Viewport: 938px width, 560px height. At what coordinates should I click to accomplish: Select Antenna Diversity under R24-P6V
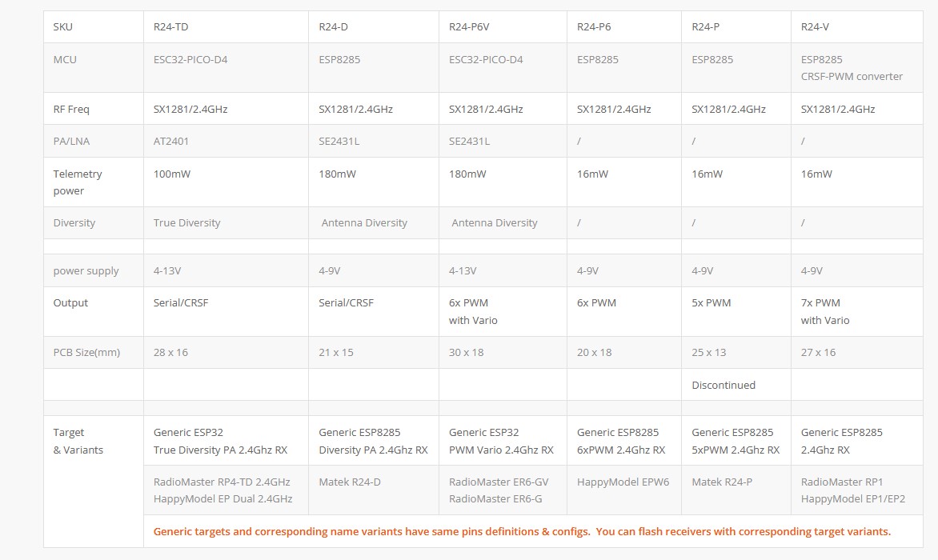(494, 223)
